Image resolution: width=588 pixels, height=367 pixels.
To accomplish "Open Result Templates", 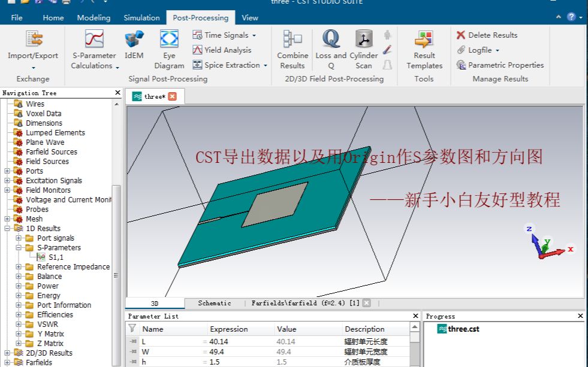I will coord(424,50).
